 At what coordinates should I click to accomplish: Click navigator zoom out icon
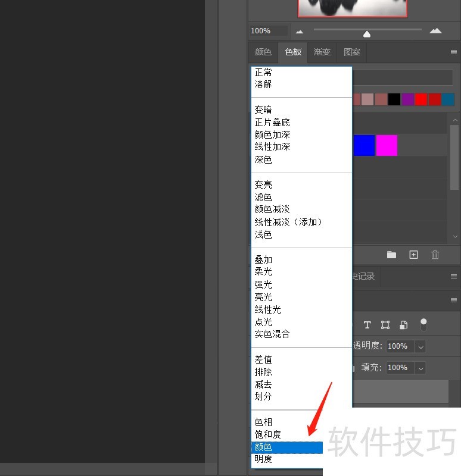click(300, 32)
